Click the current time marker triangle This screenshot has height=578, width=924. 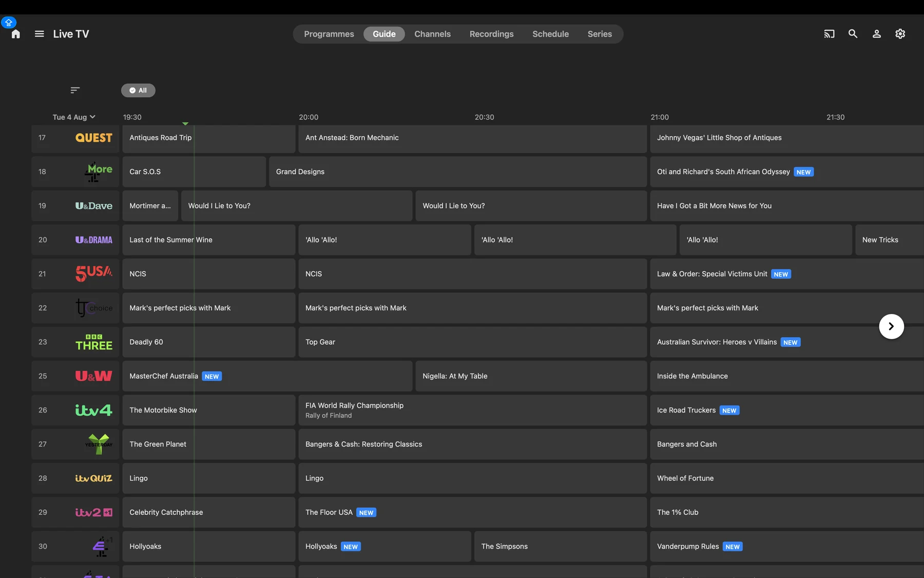185,123
